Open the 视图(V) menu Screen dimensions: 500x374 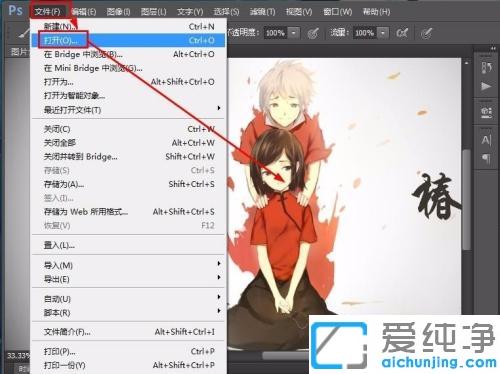299,12
